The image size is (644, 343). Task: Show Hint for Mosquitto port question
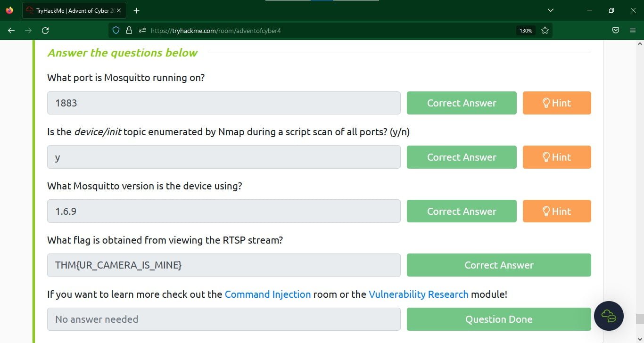[557, 103]
